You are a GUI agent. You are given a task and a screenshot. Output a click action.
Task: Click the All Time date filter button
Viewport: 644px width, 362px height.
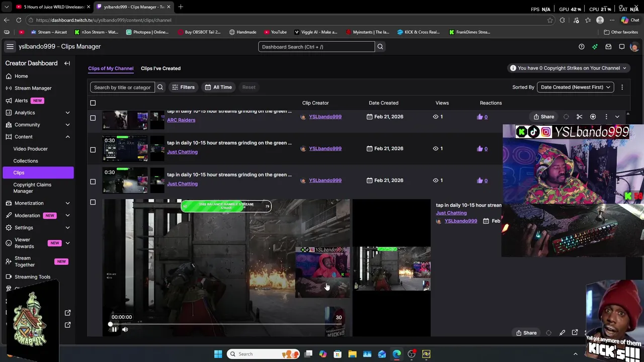(x=218, y=87)
